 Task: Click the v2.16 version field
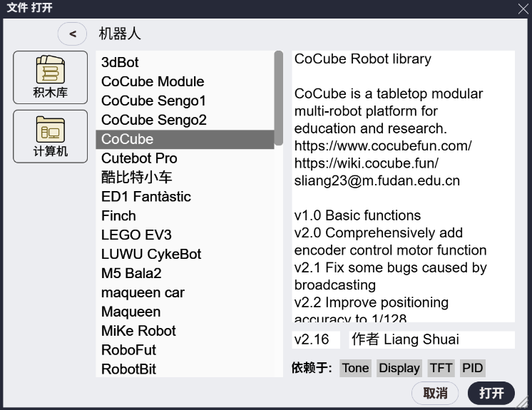317,340
